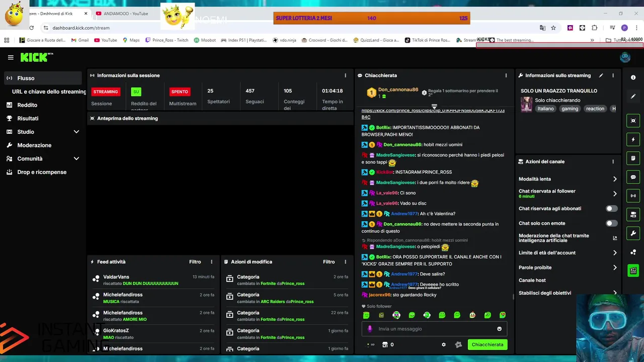The width and height of the screenshot is (644, 362).
Task: Open the Feed attività Filtro dropdown
Action: click(195, 262)
